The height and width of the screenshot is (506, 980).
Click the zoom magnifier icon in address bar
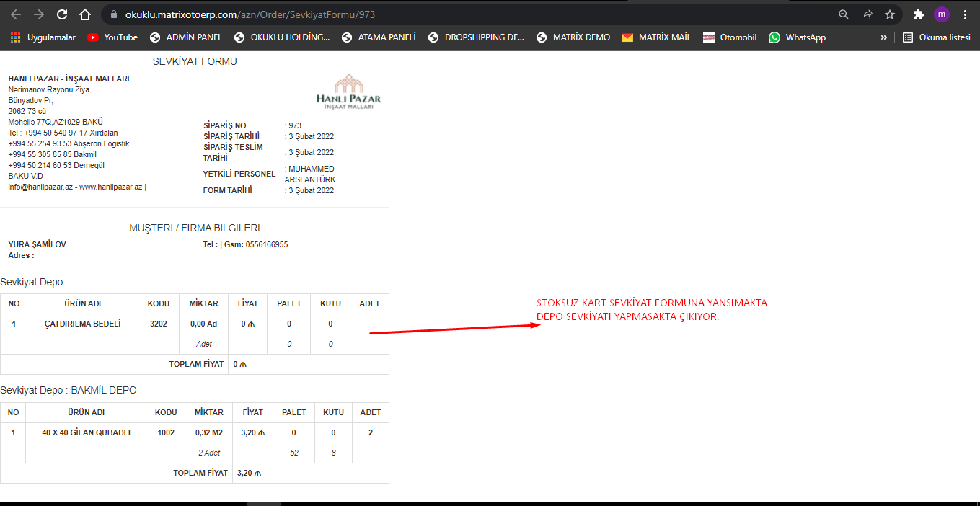click(x=844, y=14)
